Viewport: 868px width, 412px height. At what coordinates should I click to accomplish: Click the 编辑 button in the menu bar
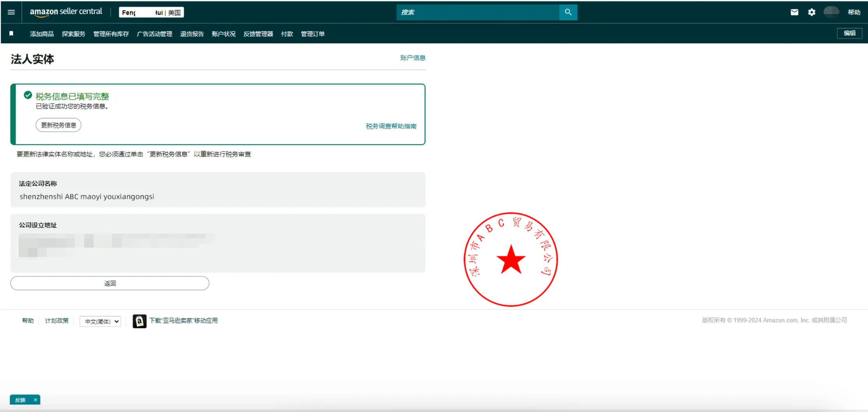tap(849, 33)
